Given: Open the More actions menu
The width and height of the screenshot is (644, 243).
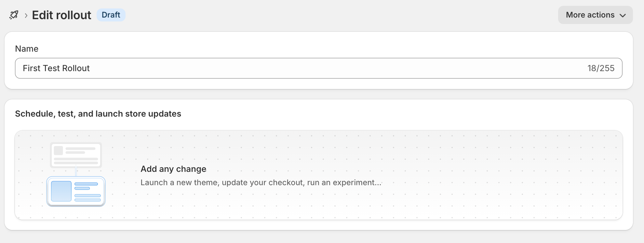Looking at the screenshot, I should coord(595,15).
